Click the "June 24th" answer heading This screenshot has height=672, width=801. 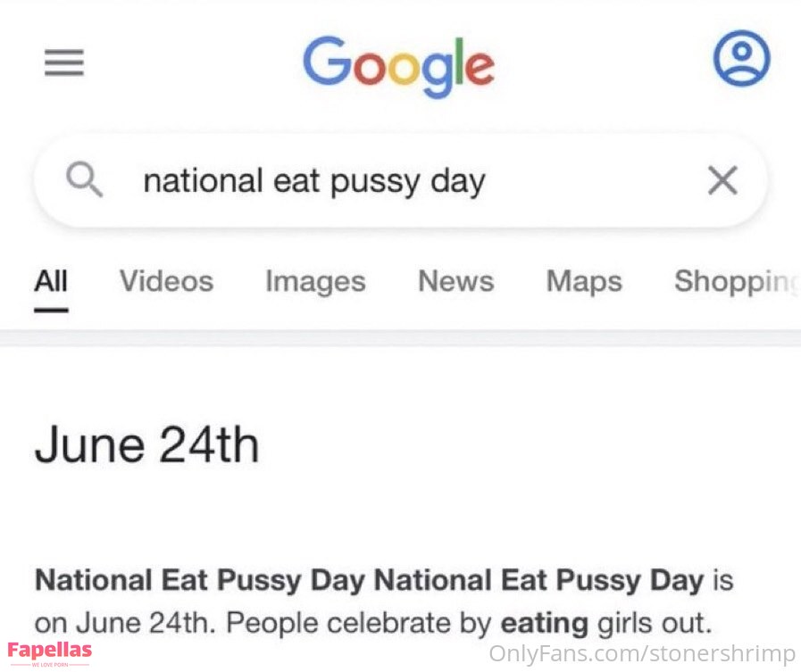click(147, 445)
